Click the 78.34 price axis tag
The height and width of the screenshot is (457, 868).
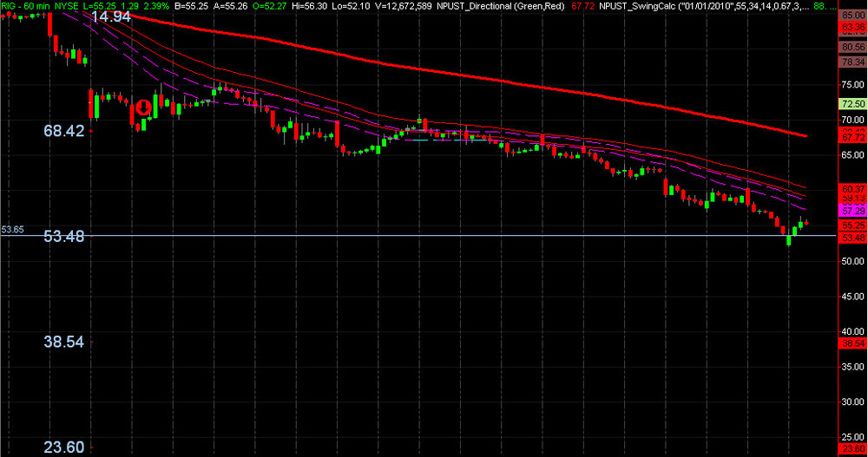pos(853,62)
